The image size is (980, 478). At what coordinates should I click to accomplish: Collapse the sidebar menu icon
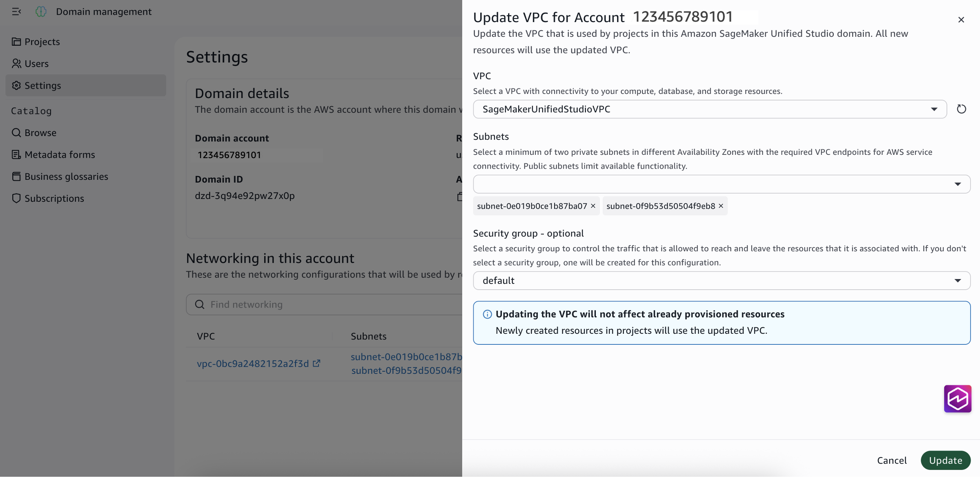click(x=16, y=11)
